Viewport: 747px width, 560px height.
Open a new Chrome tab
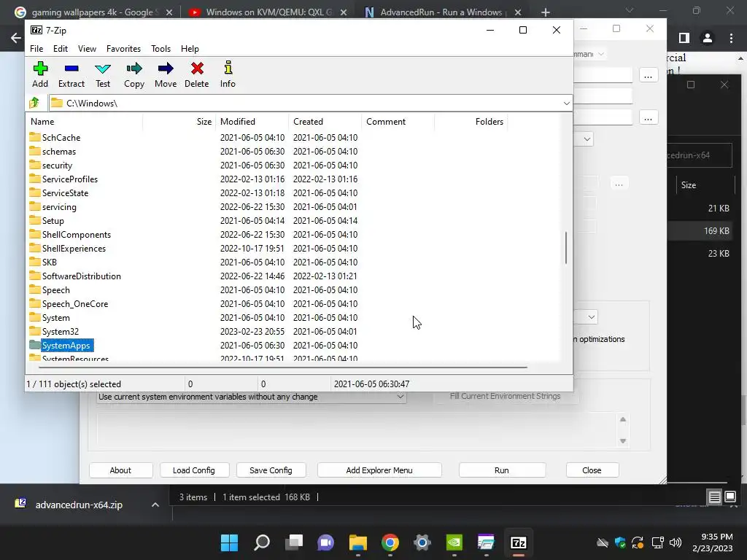(546, 12)
